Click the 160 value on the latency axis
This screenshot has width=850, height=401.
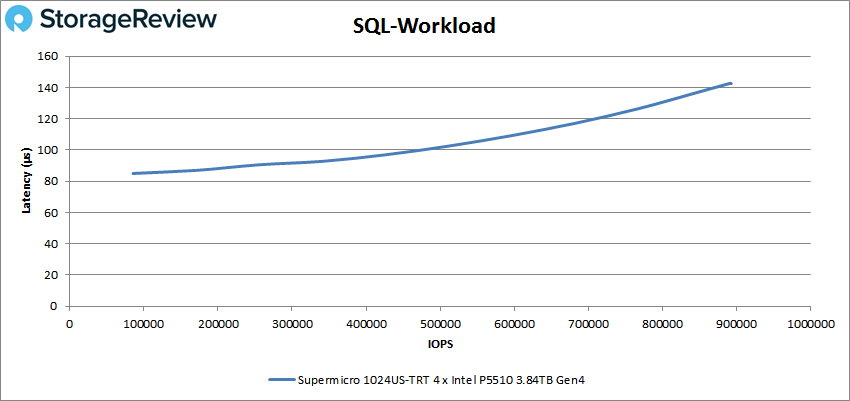(x=49, y=56)
